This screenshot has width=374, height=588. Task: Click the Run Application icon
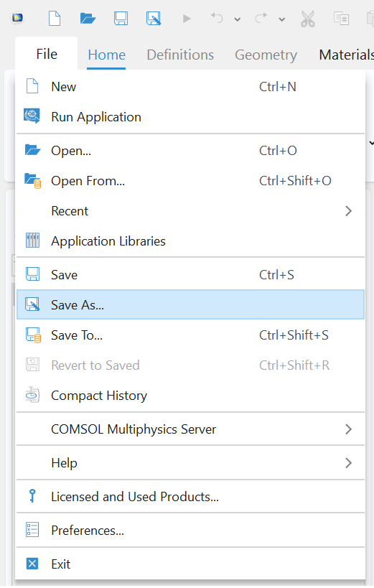coord(32,116)
